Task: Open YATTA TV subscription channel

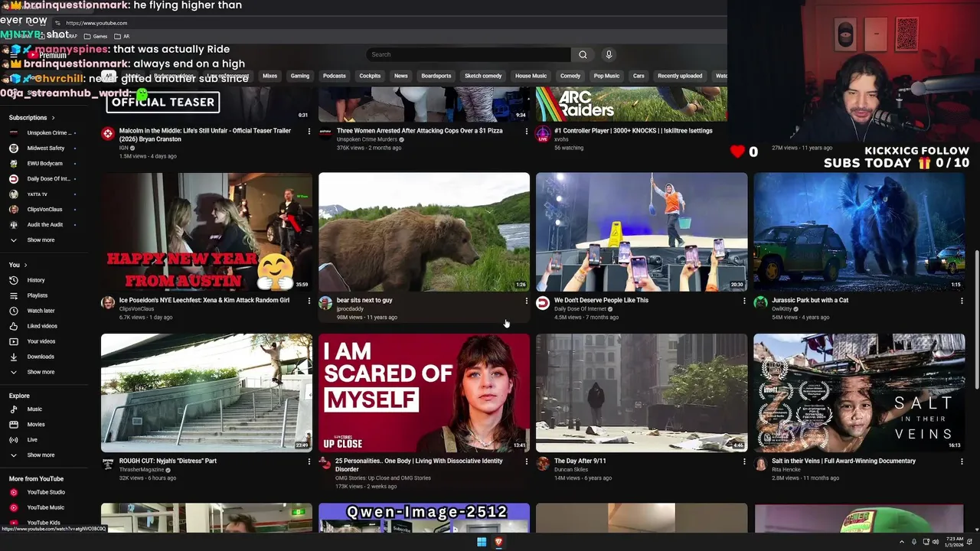Action: click(38, 194)
